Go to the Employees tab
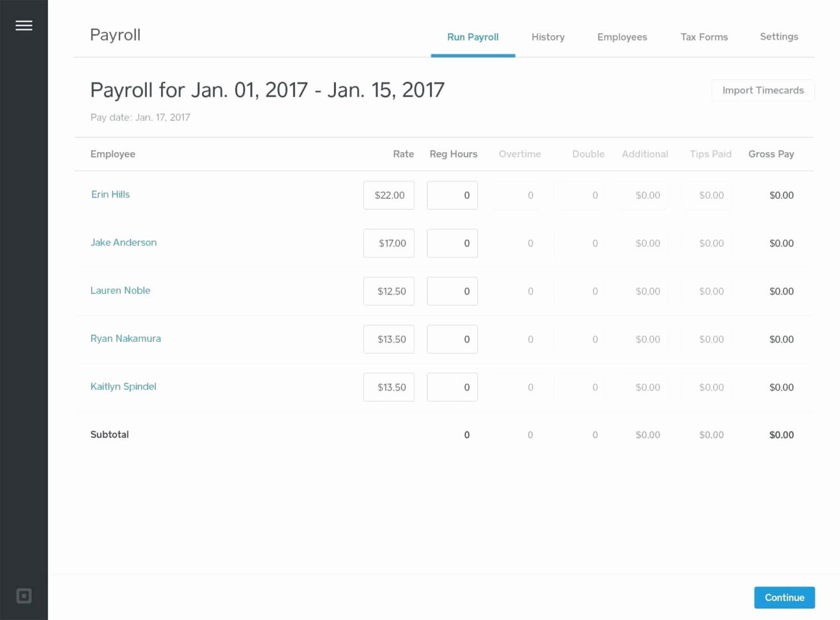Image resolution: width=840 pixels, height=620 pixels. (622, 37)
